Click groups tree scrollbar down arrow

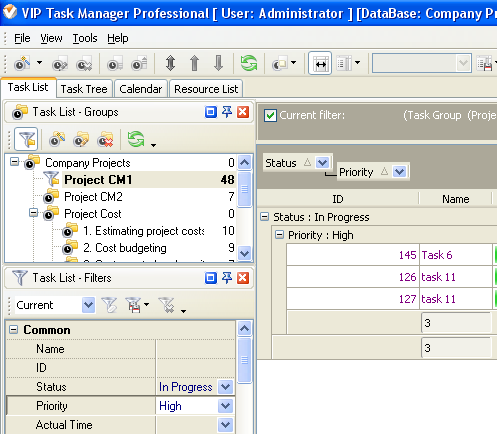coord(245,253)
